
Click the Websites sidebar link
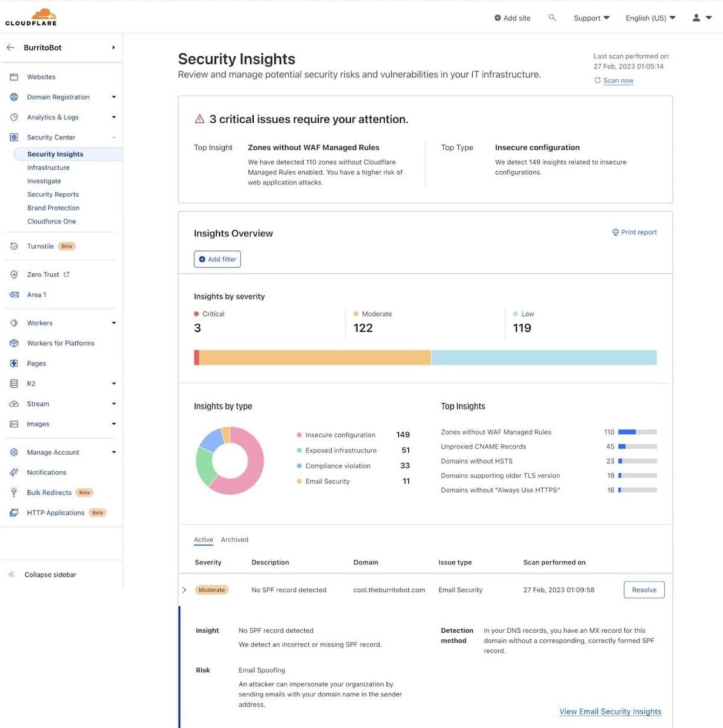pyautogui.click(x=41, y=77)
